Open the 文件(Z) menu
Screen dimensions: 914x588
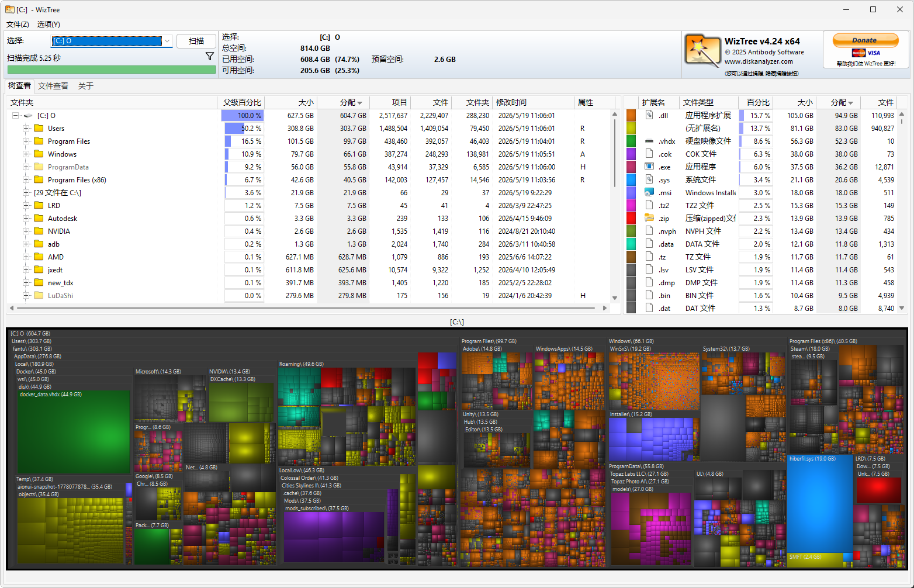(18, 24)
